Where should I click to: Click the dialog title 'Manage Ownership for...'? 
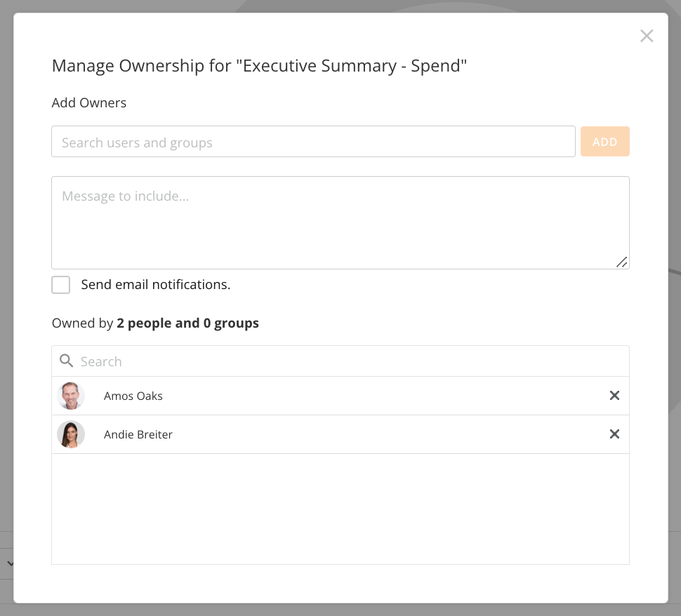click(260, 66)
